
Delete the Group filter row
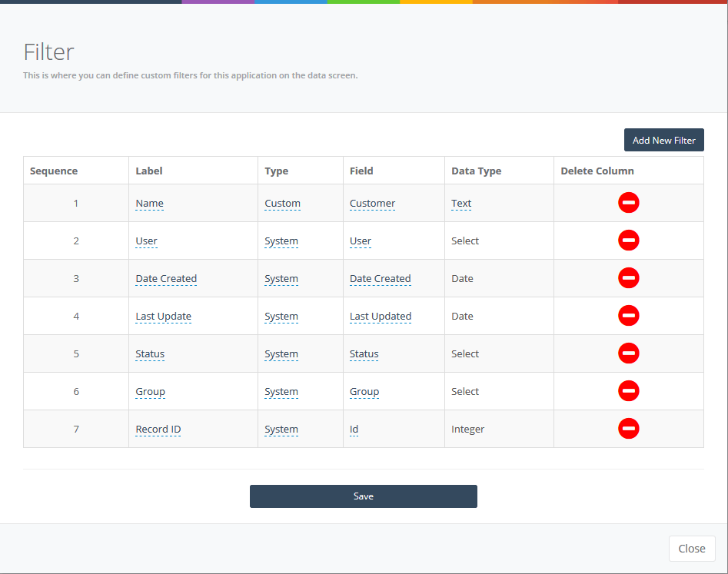pyautogui.click(x=628, y=391)
